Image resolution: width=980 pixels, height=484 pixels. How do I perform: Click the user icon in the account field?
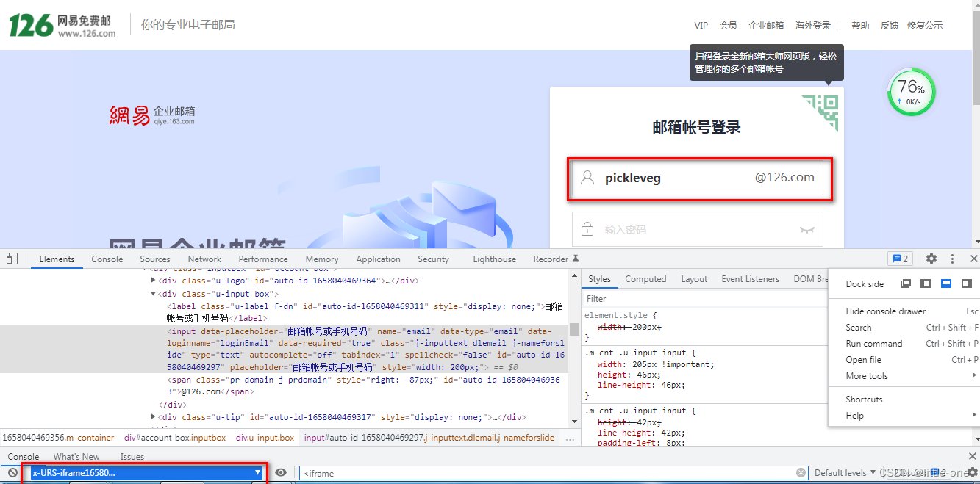click(587, 178)
